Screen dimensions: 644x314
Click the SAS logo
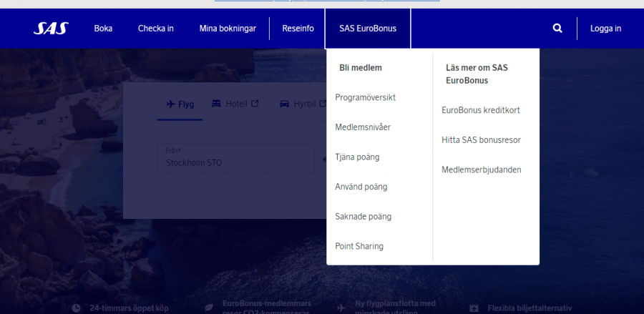(x=49, y=29)
